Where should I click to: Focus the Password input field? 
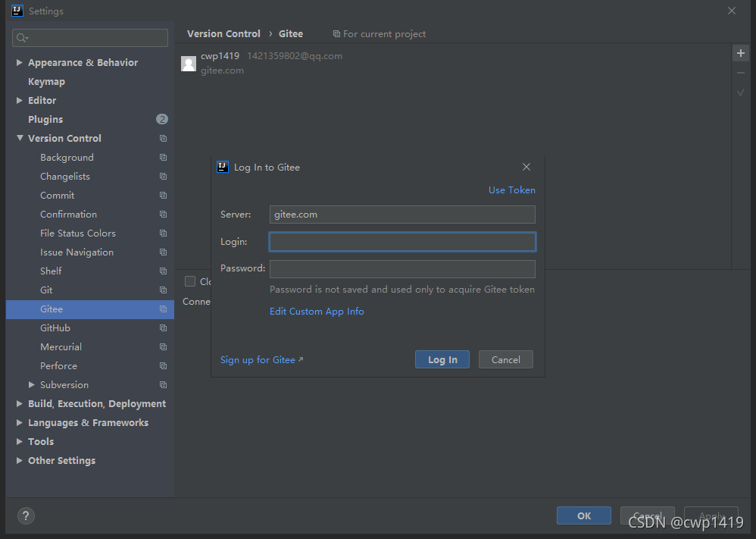tap(402, 269)
